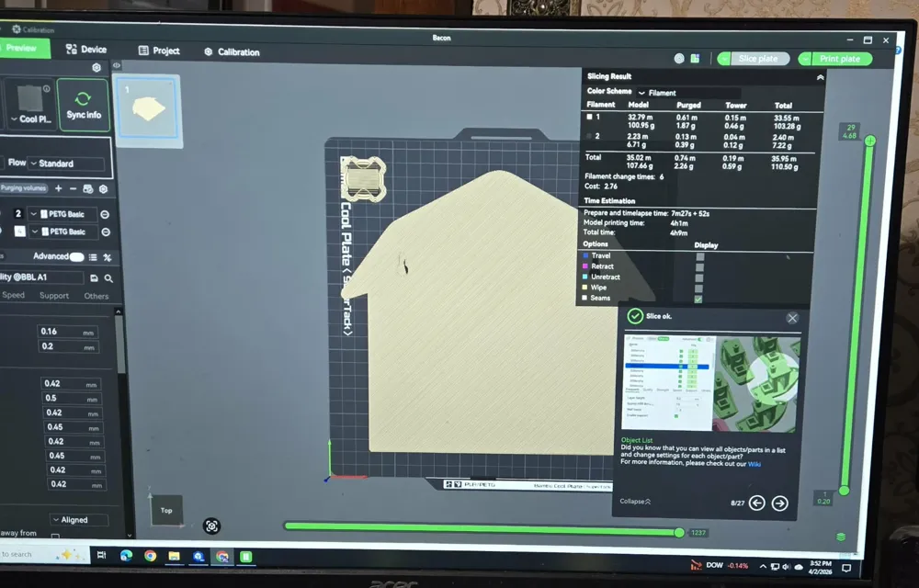Click the layer slider bottom handle
This screenshot has width=919, height=588.
(845, 491)
